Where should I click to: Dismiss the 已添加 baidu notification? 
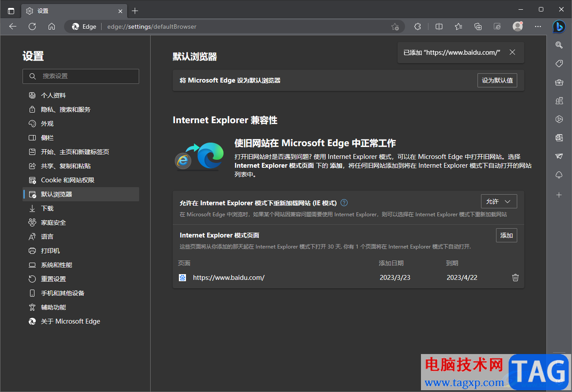coord(512,52)
